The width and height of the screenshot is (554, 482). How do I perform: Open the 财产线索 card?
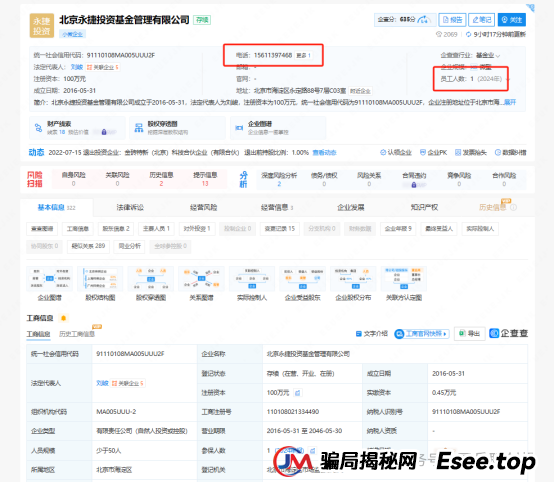(x=77, y=128)
